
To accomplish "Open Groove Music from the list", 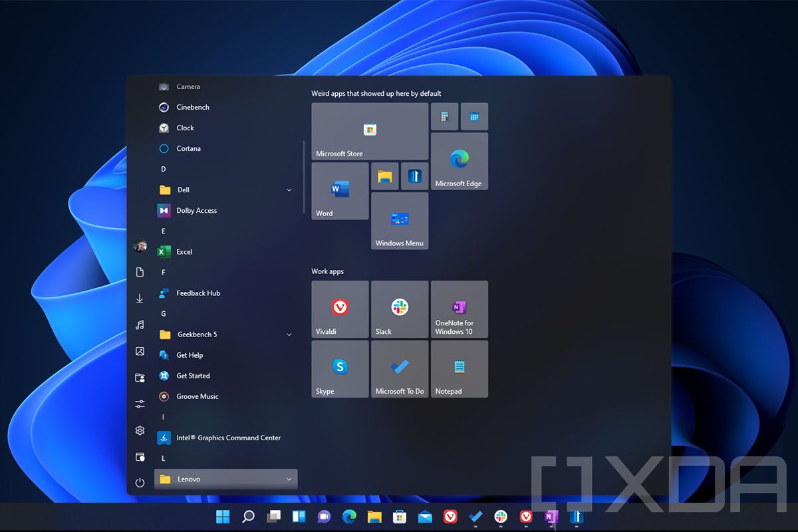I will pyautogui.click(x=196, y=396).
